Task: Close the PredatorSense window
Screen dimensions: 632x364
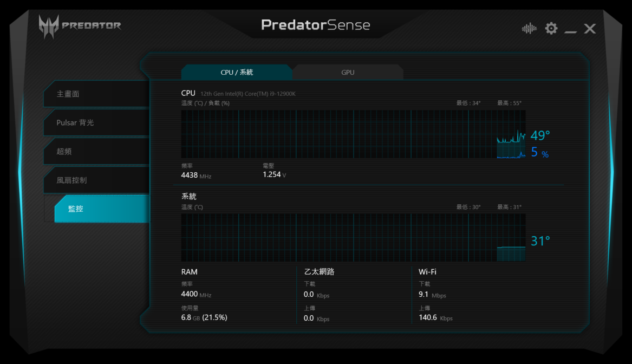Action: 590,29
